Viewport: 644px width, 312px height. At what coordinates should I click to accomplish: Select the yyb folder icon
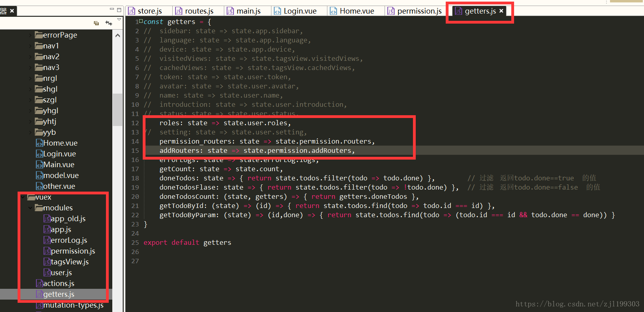(x=39, y=132)
